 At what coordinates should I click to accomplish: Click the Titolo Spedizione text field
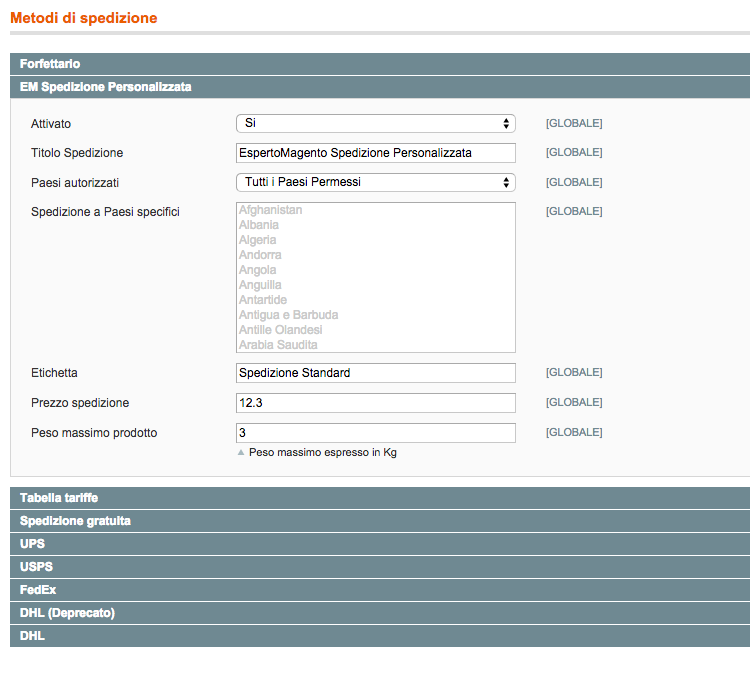(x=375, y=153)
